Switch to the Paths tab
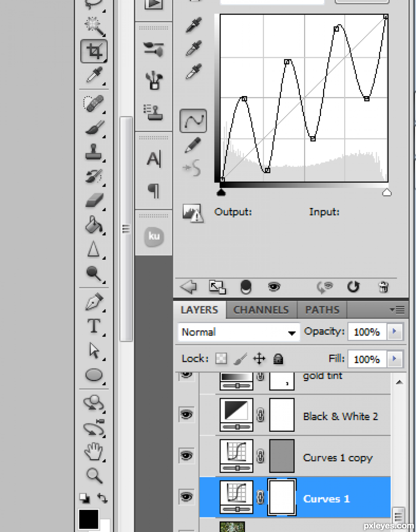This screenshot has height=532, width=416. pos(322,310)
